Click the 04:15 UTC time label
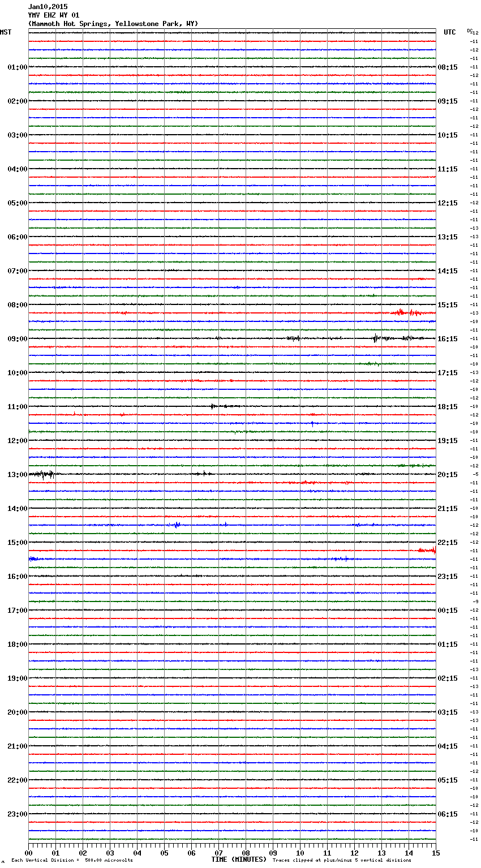This screenshot has height=868, width=481. click(x=448, y=746)
